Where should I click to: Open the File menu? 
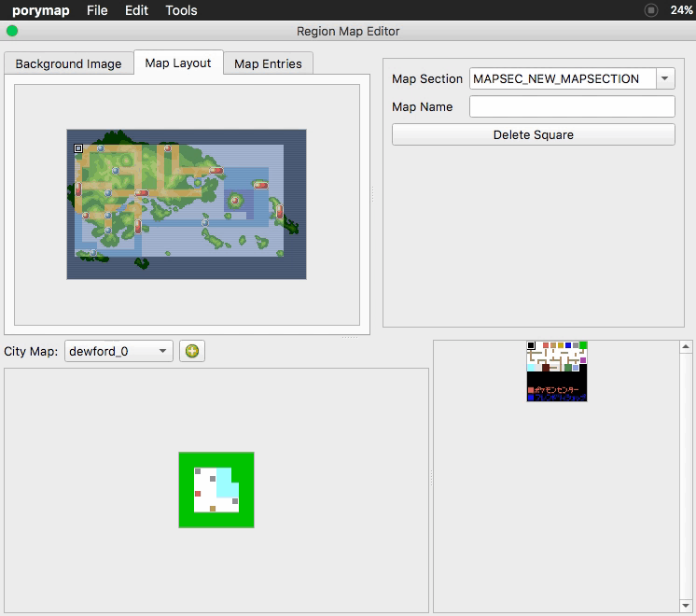tap(97, 10)
